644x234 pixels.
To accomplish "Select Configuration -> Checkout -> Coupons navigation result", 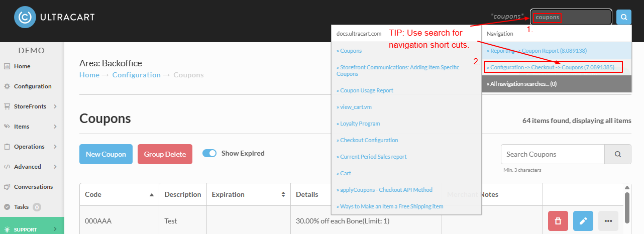I will click(552, 67).
